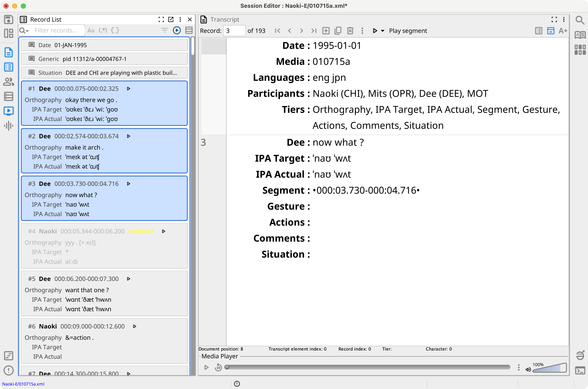The width and height of the screenshot is (588, 389).
Task: Go to previous record
Action: tap(289, 31)
